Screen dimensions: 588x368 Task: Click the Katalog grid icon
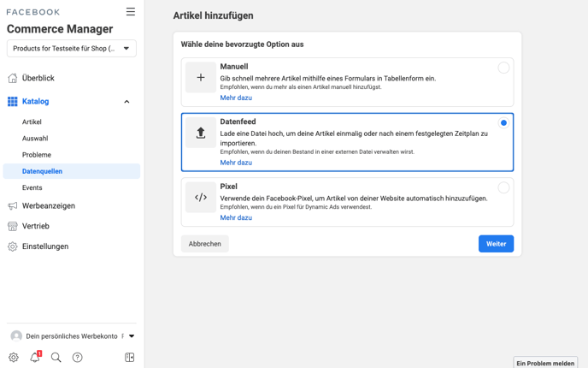tap(12, 101)
